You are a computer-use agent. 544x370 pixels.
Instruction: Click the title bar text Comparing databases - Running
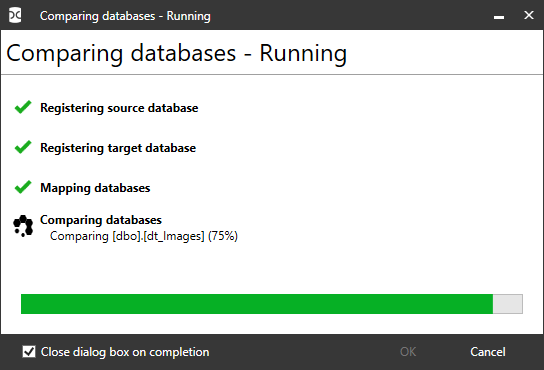(x=125, y=16)
